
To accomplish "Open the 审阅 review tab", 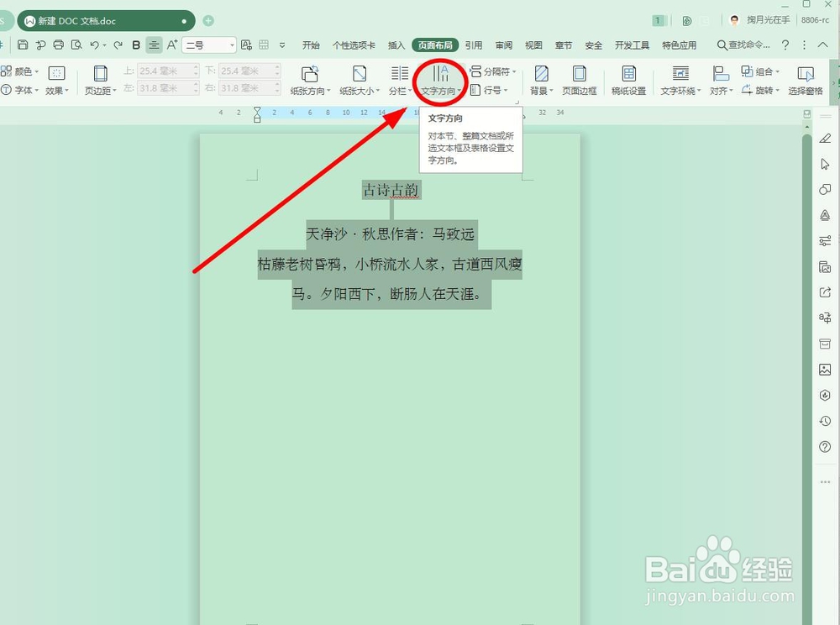I will click(x=501, y=45).
